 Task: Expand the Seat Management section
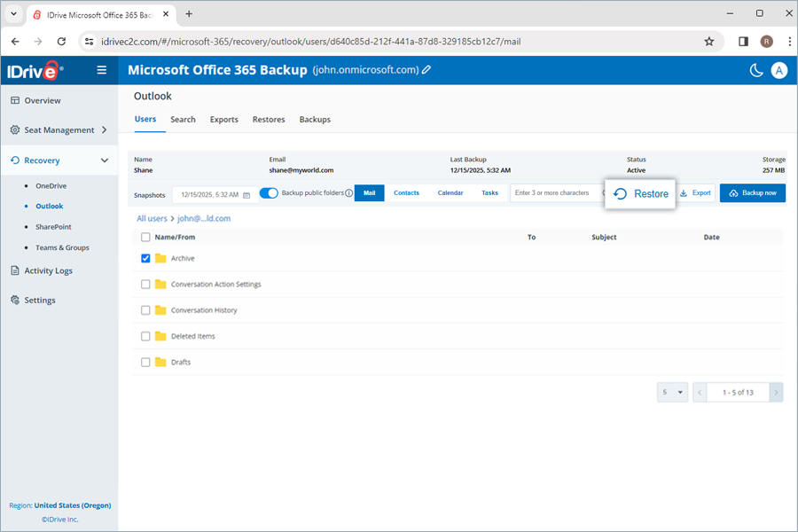106,129
